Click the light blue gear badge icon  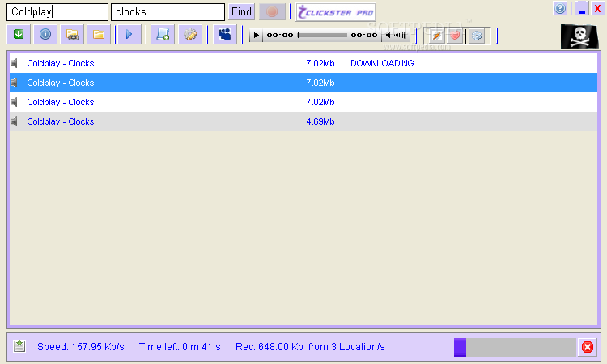click(477, 36)
